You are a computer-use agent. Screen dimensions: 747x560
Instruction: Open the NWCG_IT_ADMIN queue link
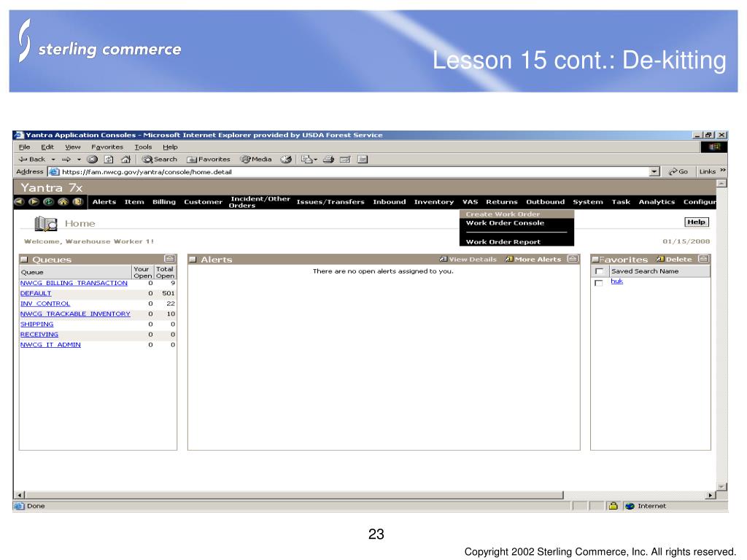coord(50,345)
